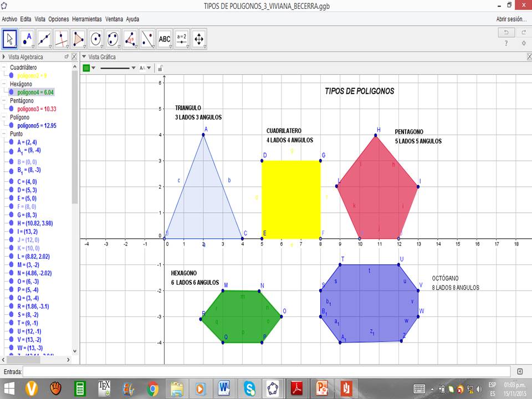
Task: Open the Opciones menu
Action: point(58,18)
